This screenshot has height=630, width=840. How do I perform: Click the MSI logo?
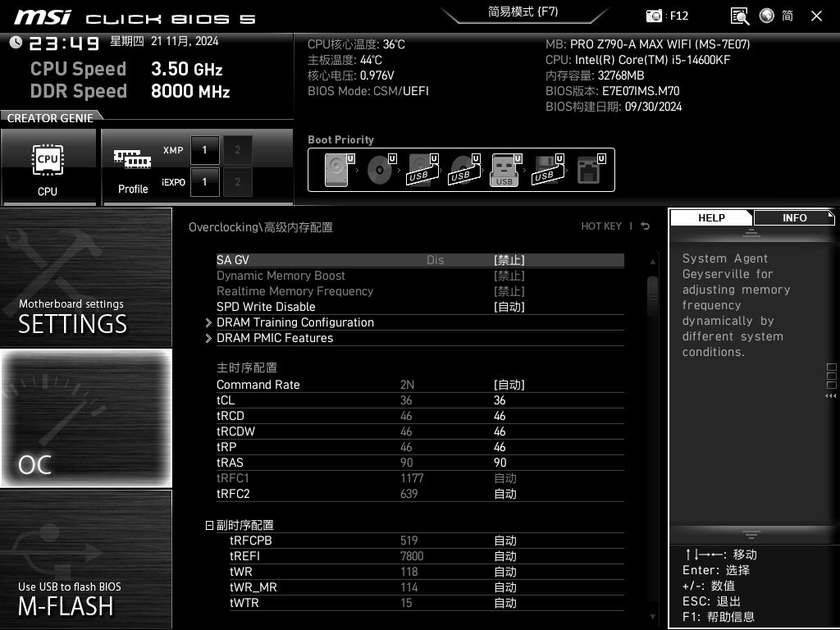point(43,17)
